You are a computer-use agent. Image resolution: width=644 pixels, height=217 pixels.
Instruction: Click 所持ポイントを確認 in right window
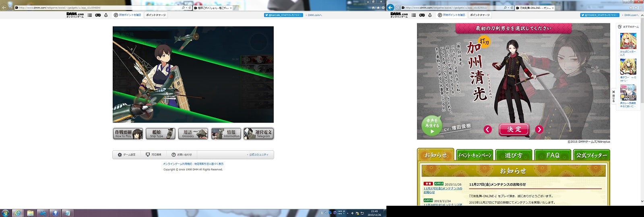[x=451, y=15]
